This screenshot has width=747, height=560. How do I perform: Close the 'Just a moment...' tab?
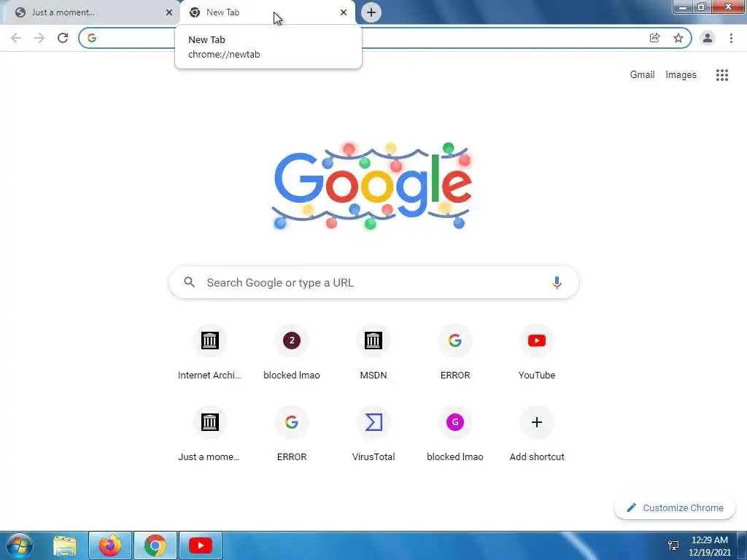[x=169, y=12]
